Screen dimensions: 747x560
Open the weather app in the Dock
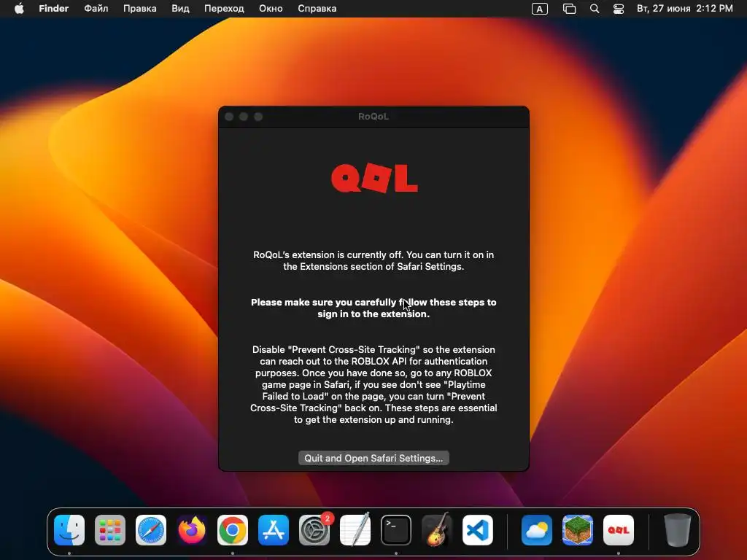537,530
